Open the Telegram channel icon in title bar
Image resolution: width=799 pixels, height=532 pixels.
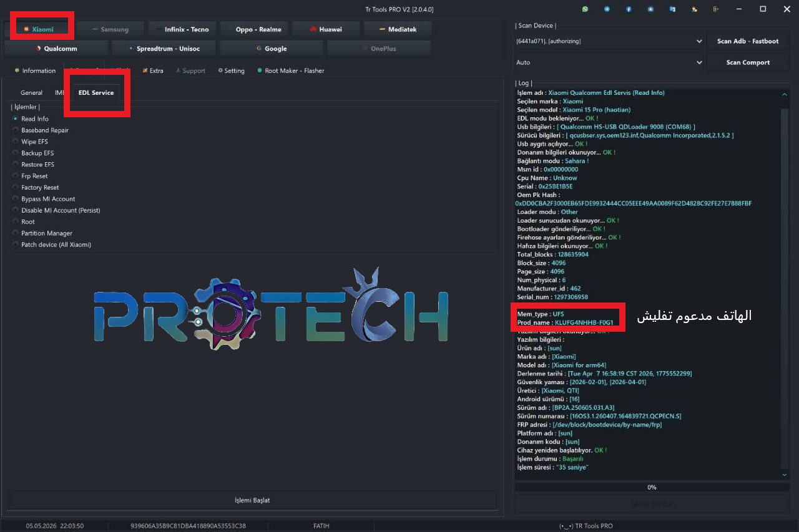click(x=607, y=9)
